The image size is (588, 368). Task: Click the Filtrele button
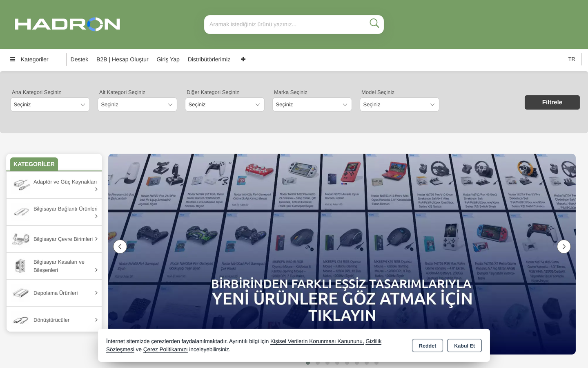pyautogui.click(x=552, y=102)
